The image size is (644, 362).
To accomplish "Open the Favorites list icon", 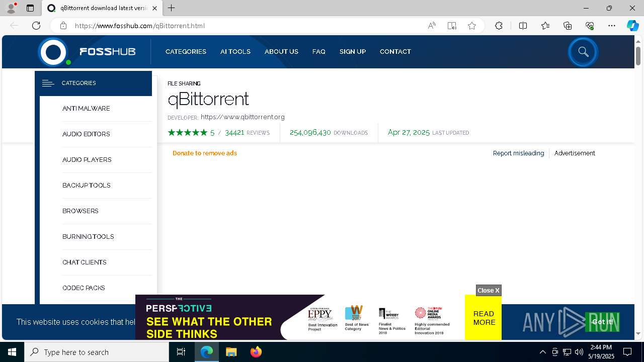I will (x=545, y=26).
